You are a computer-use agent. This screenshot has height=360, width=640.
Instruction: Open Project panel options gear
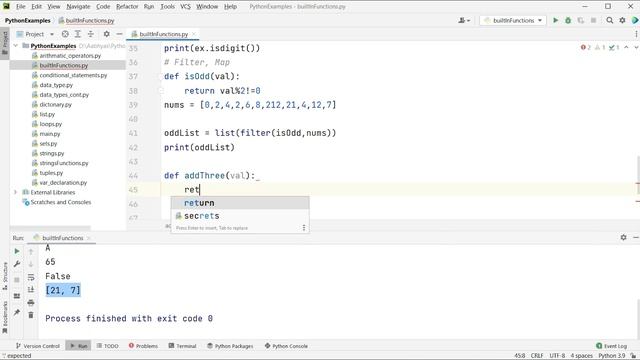(x=106, y=34)
